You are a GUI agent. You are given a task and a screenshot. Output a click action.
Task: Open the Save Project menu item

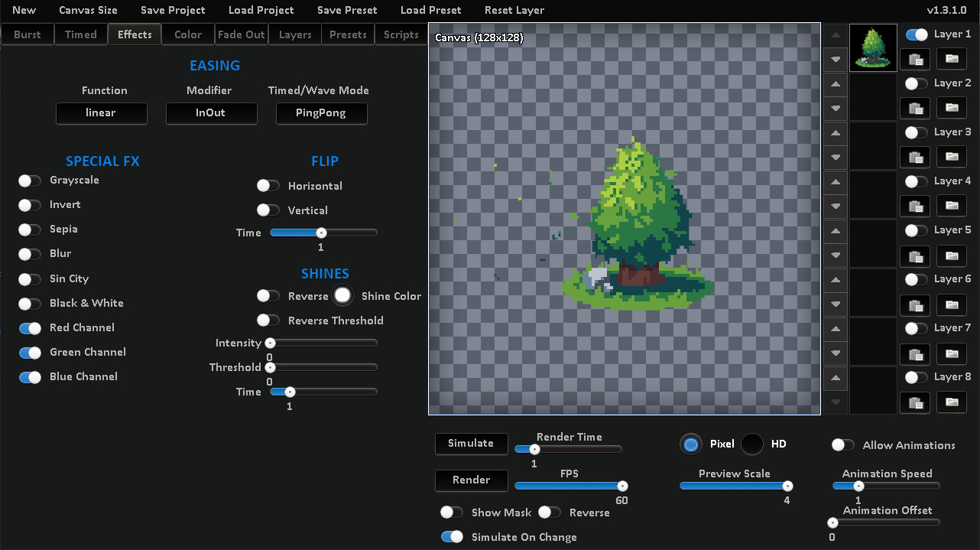click(x=173, y=10)
